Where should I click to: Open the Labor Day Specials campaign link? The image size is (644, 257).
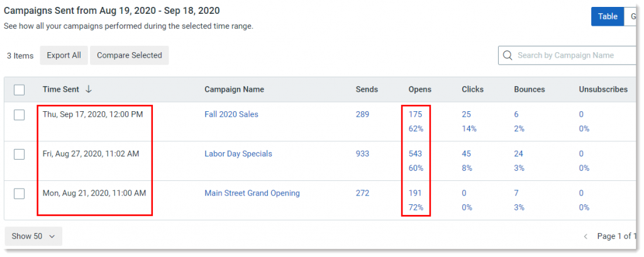[x=238, y=154]
